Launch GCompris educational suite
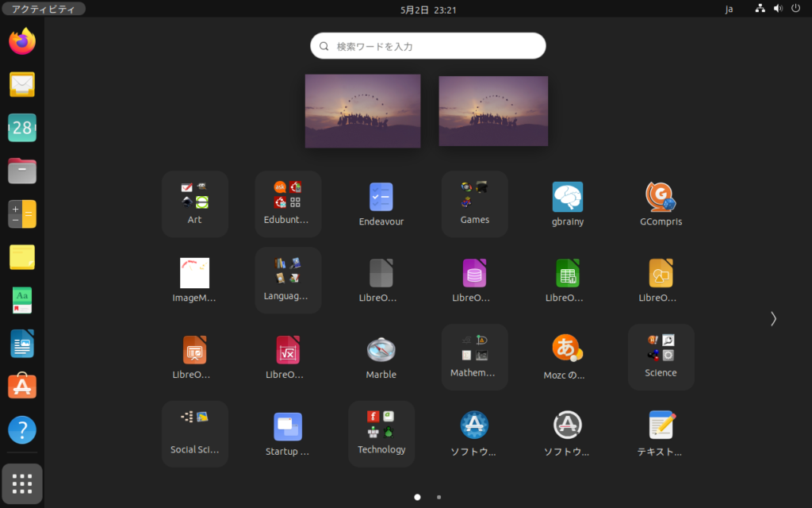This screenshot has height=508, width=812. (661, 197)
